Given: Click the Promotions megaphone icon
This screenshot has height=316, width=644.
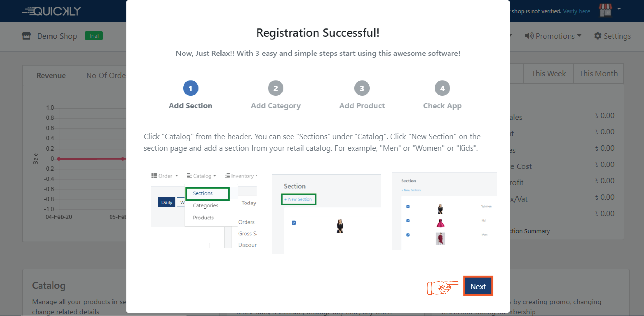Looking at the screenshot, I should click(529, 36).
